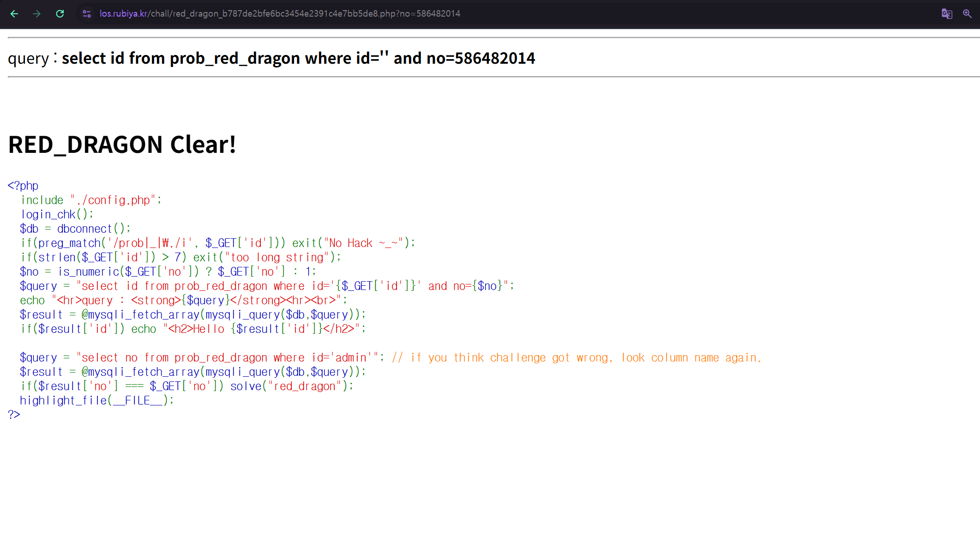Open the site information icon
Image resolution: width=980 pixels, height=537 pixels.
point(86,14)
